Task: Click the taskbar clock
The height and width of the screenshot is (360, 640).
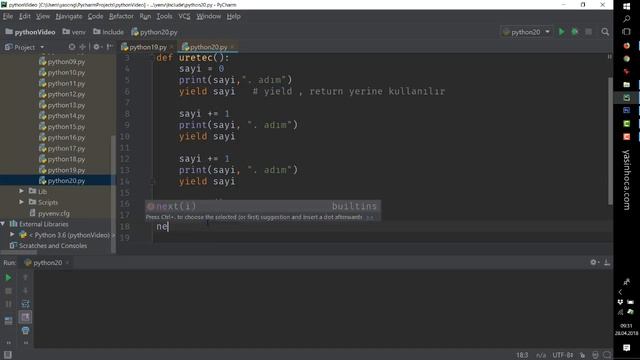Action: click(x=627, y=329)
